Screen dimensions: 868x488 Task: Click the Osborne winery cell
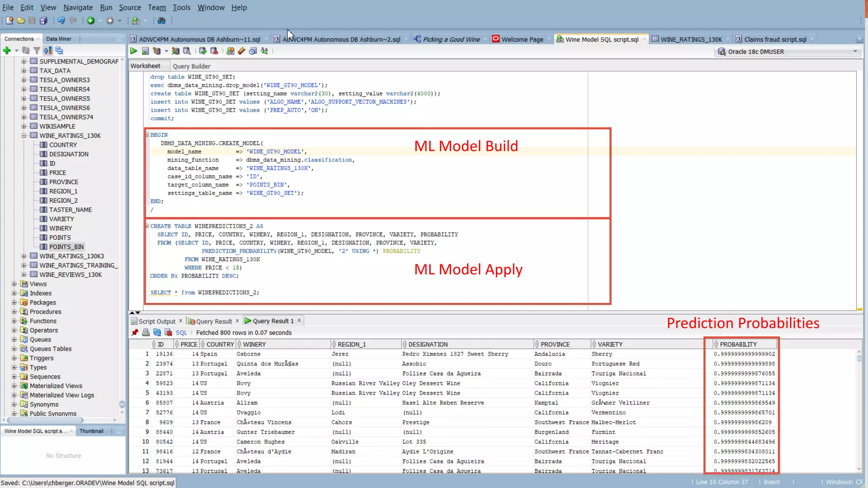pyautogui.click(x=283, y=354)
